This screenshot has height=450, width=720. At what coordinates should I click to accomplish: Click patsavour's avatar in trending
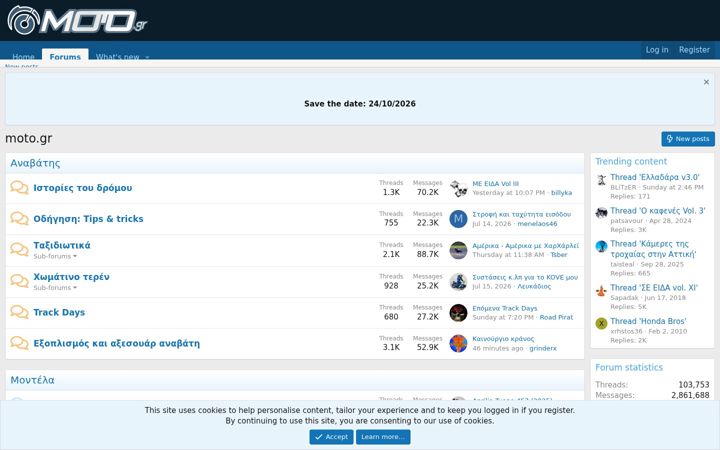point(601,213)
